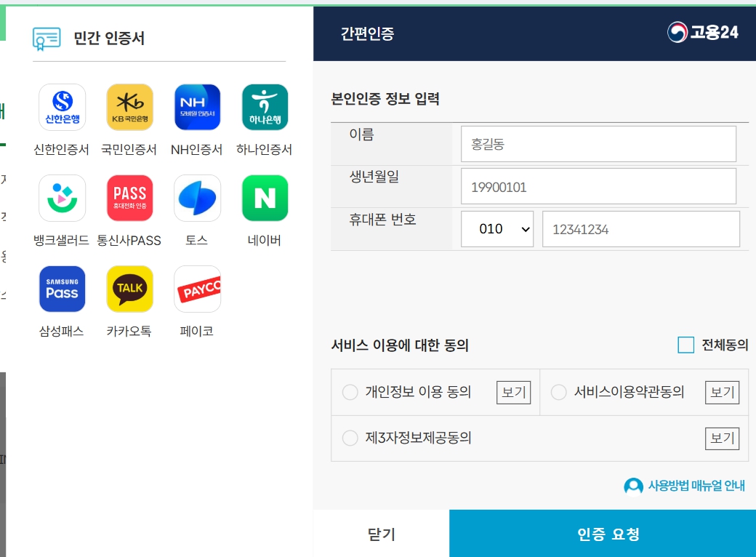Open the 010 phone prefix dropdown
This screenshot has height=557, width=756.
pos(497,229)
